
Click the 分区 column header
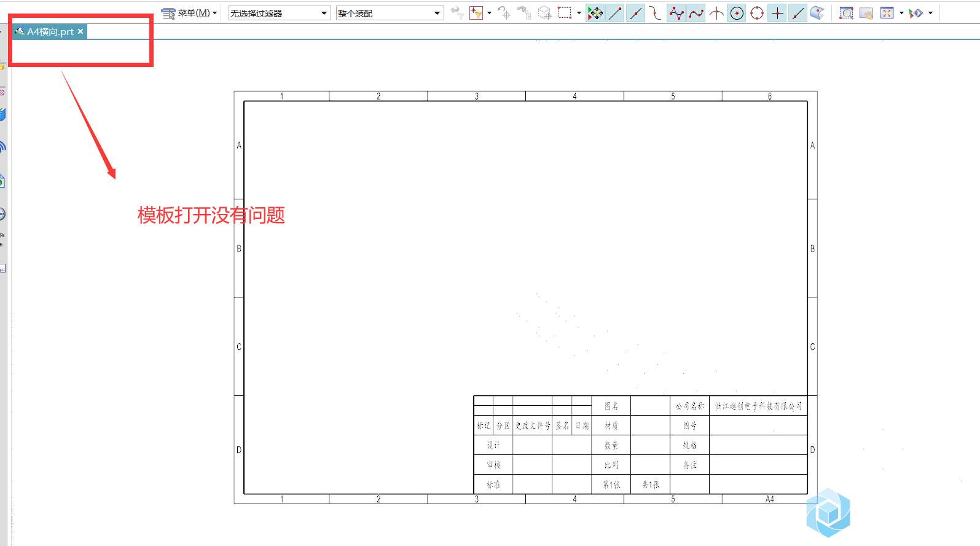503,425
